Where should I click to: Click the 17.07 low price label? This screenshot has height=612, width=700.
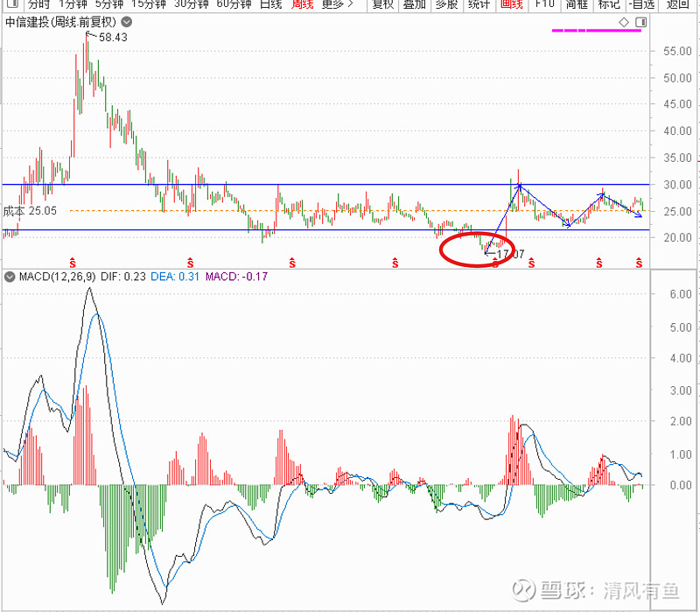pyautogui.click(x=510, y=254)
